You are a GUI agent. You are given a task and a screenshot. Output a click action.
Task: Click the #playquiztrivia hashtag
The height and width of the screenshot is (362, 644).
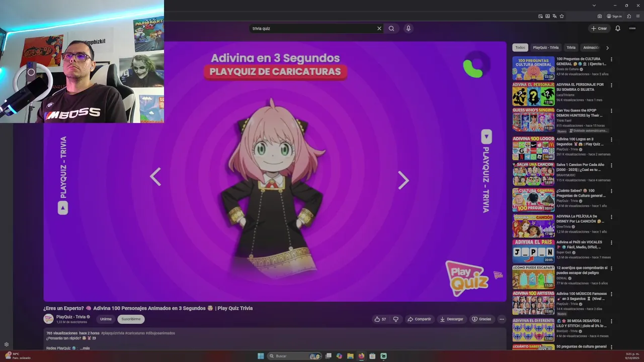113,333
